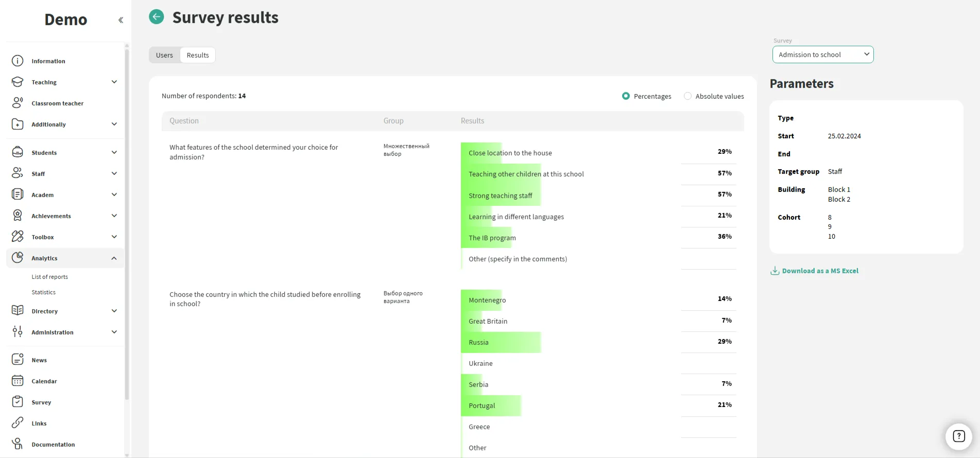Select the Absolute values radio button
Image resolution: width=980 pixels, height=458 pixels.
click(687, 96)
